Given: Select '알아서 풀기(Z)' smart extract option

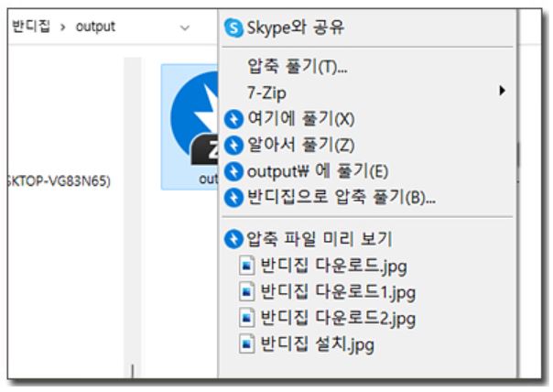Looking at the screenshot, I should [x=300, y=145].
